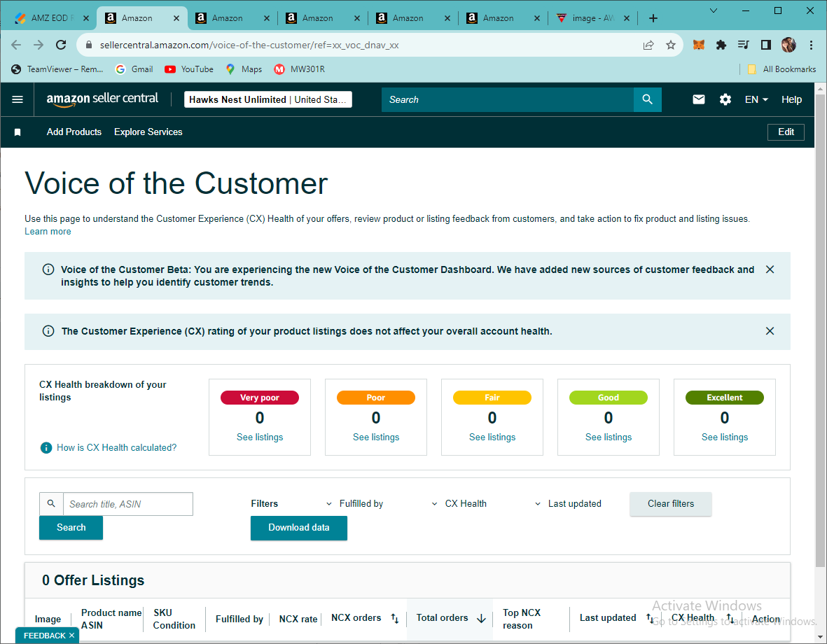Close the FEEDBACK tab with its X
This screenshot has width=827, height=644.
(x=71, y=636)
